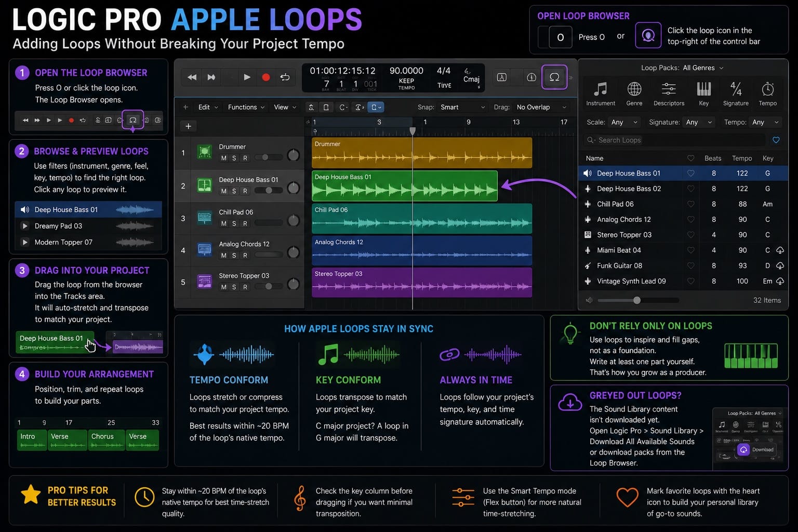798x532 pixels.
Task: Click the add track plus icon above the track headers
Action: point(189,126)
